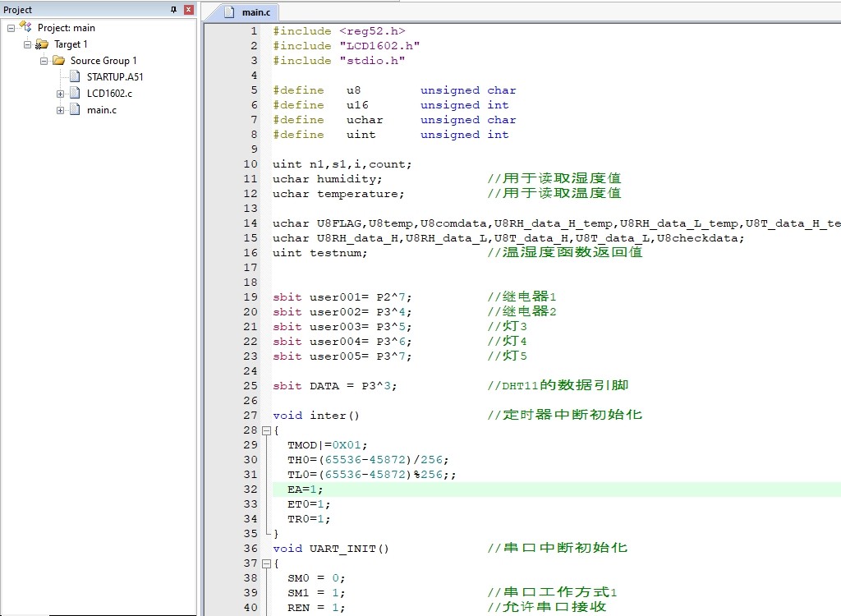Image resolution: width=841 pixels, height=616 pixels.
Task: Click the sbit DATA = P3^3; line
Action: pos(335,386)
